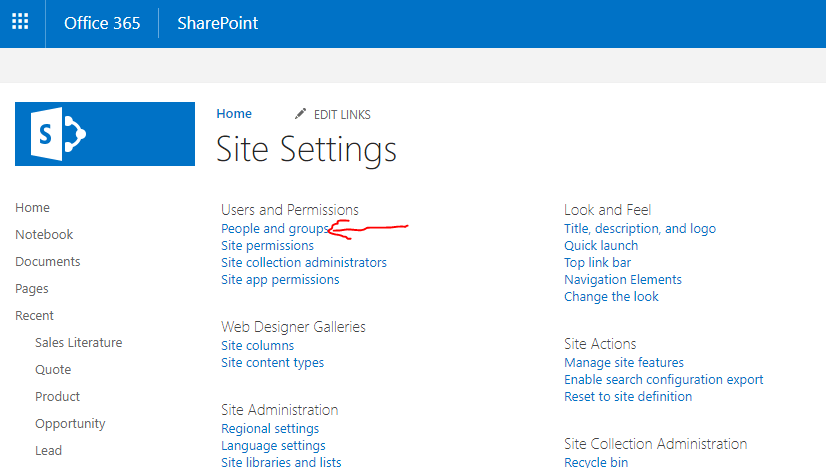Open Site app permissions
This screenshot has width=826, height=468.
click(280, 280)
